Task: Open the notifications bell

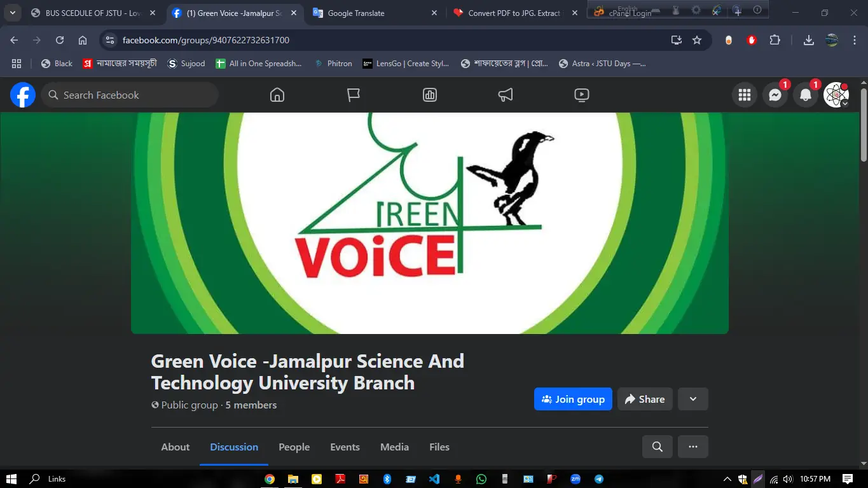Action: (x=806, y=95)
